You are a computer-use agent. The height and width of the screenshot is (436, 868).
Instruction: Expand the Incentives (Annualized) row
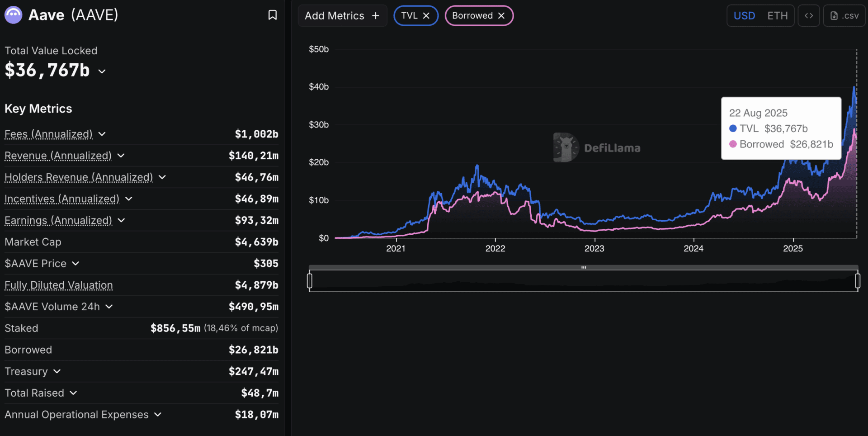tap(129, 199)
